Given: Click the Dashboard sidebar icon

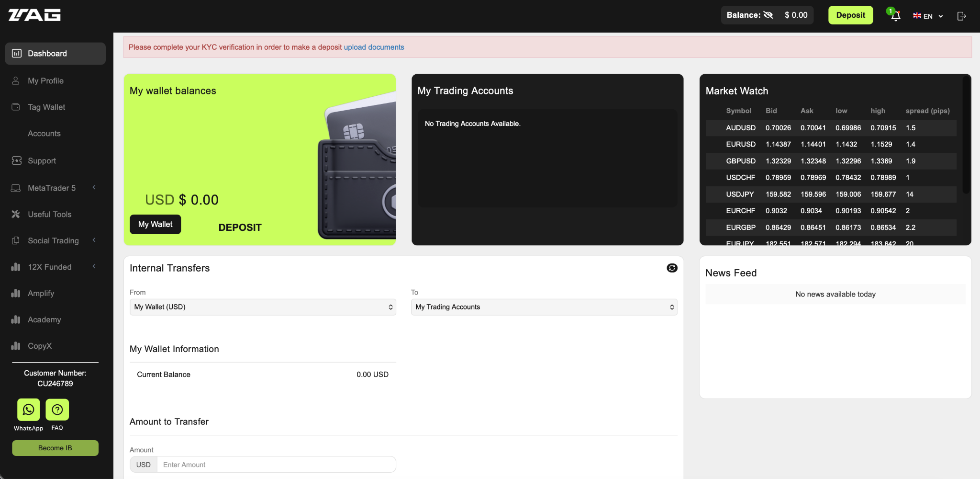Looking at the screenshot, I should pos(17,53).
